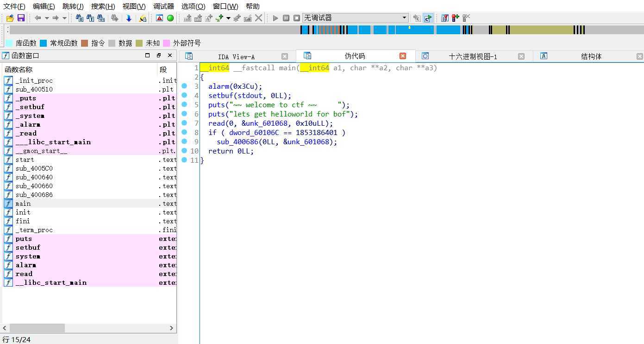Terminate the process with the stop button
The image size is (644, 344).
click(297, 18)
